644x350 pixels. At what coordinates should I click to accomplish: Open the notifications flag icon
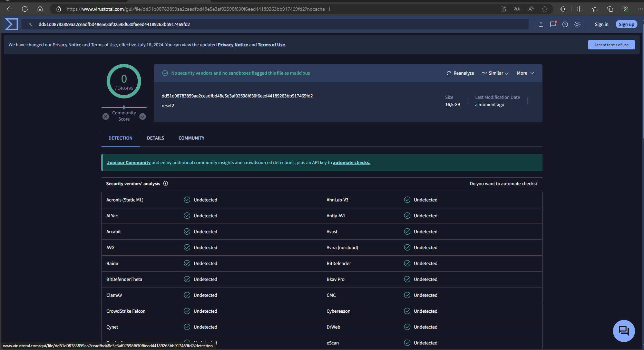tap(553, 24)
